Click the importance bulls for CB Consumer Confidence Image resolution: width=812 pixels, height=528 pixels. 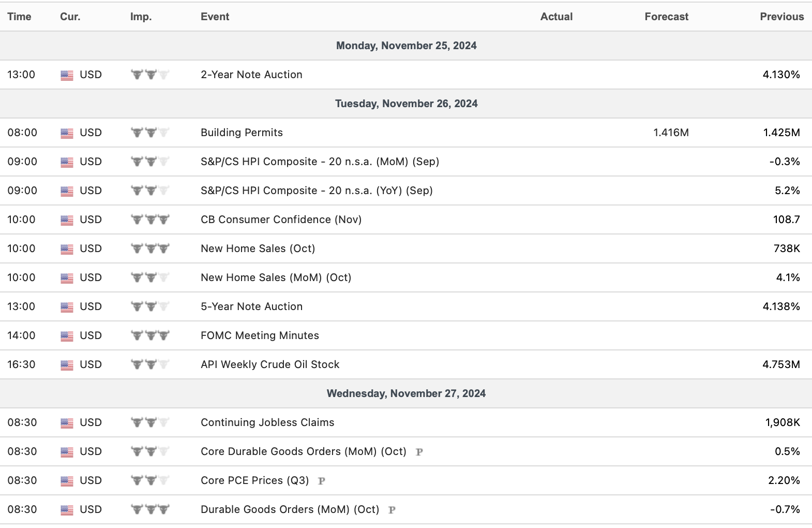[150, 219]
